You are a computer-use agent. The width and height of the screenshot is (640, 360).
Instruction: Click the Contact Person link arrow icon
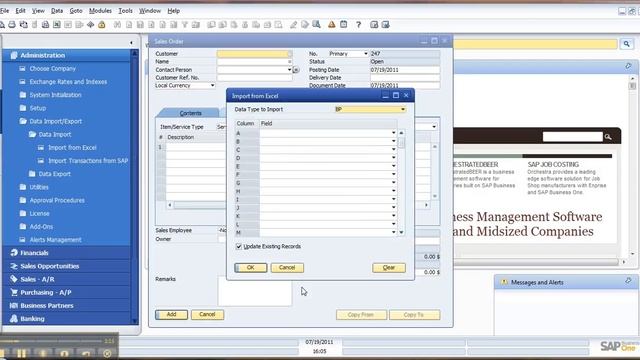[296, 70]
